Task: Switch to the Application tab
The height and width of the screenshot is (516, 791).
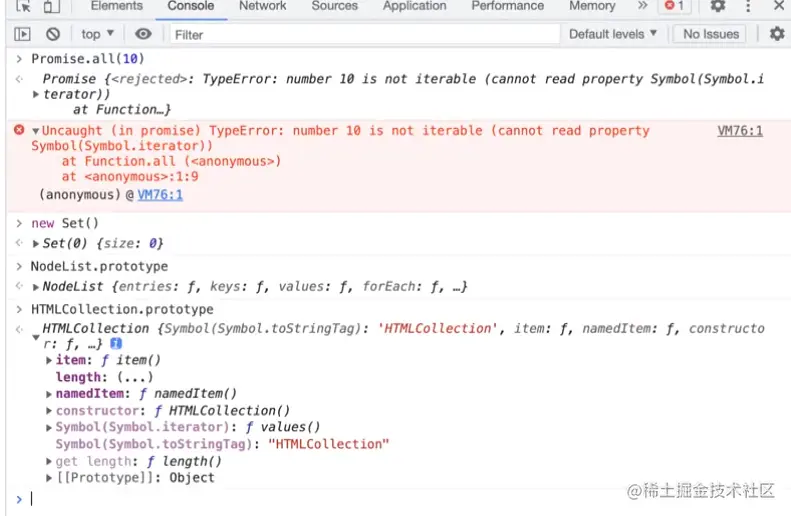Action: (x=414, y=6)
